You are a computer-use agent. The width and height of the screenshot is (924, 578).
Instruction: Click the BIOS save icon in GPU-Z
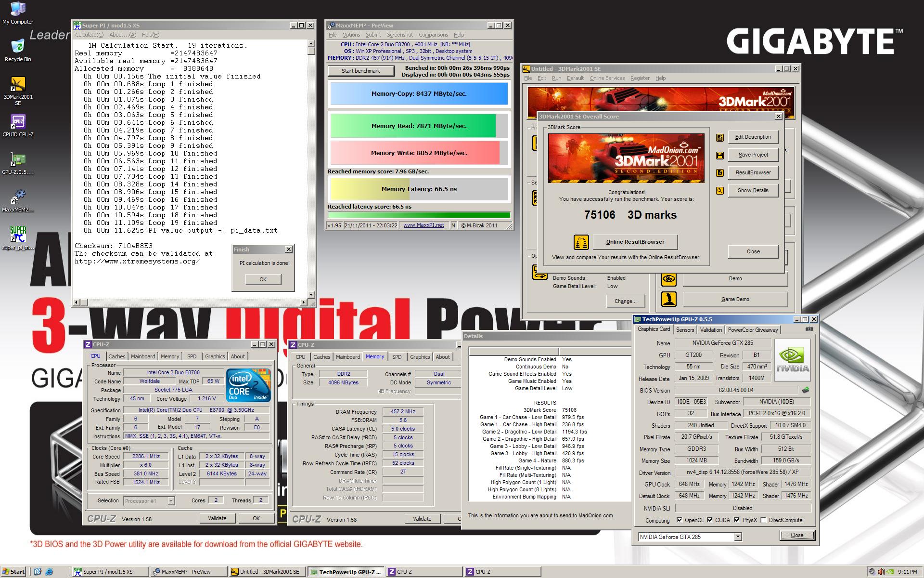(806, 390)
